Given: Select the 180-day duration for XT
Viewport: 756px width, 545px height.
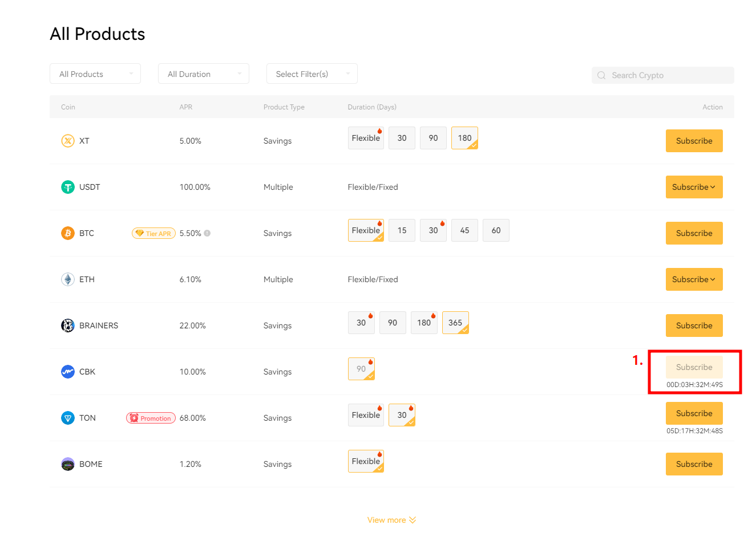Looking at the screenshot, I should pos(464,138).
